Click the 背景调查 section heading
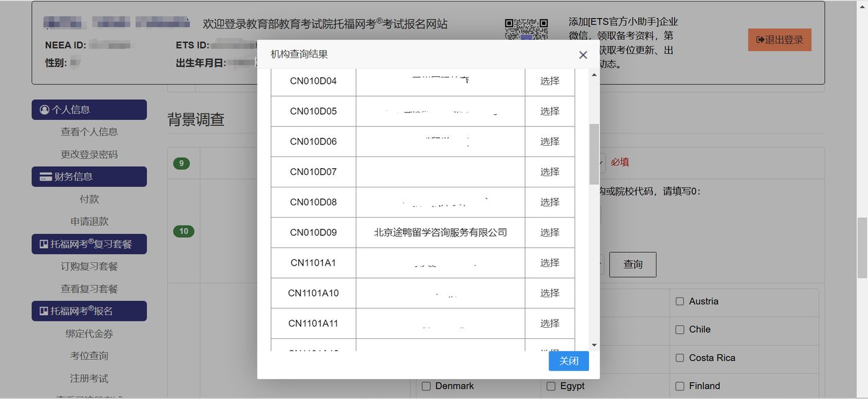The width and height of the screenshot is (868, 399). click(x=196, y=120)
